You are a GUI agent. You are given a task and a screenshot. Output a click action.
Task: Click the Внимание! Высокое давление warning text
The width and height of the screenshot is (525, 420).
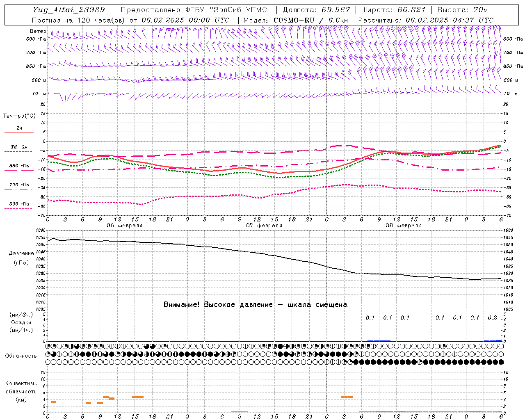255,304
